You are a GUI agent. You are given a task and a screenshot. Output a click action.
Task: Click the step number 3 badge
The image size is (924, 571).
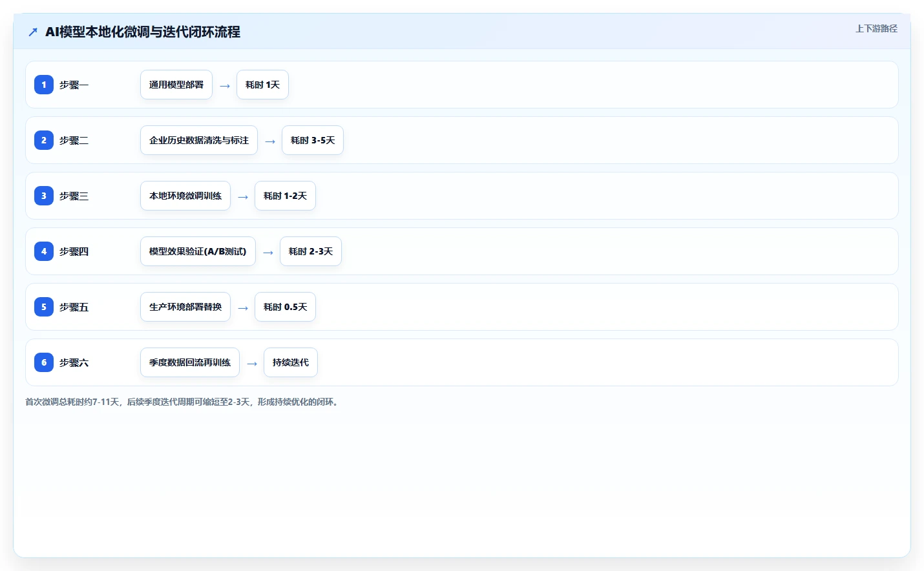pyautogui.click(x=44, y=196)
